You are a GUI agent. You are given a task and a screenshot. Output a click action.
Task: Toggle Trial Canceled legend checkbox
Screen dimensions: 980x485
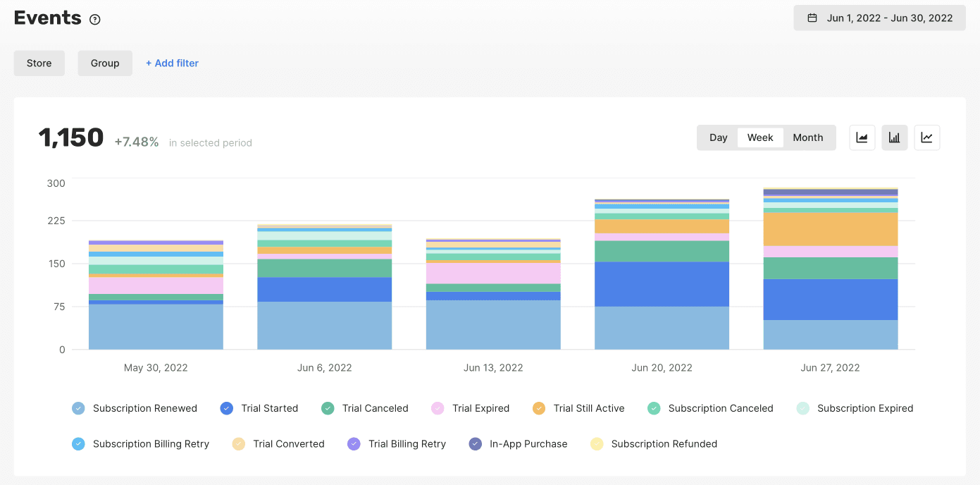click(328, 408)
